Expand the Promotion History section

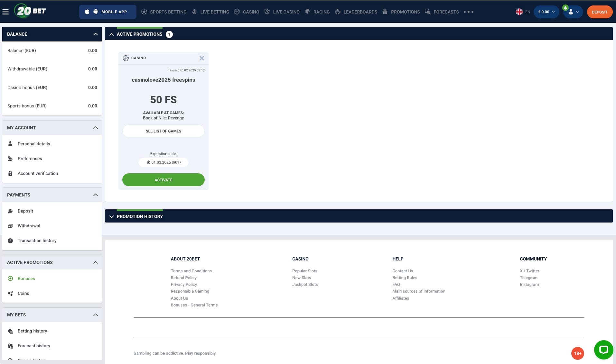point(112,216)
